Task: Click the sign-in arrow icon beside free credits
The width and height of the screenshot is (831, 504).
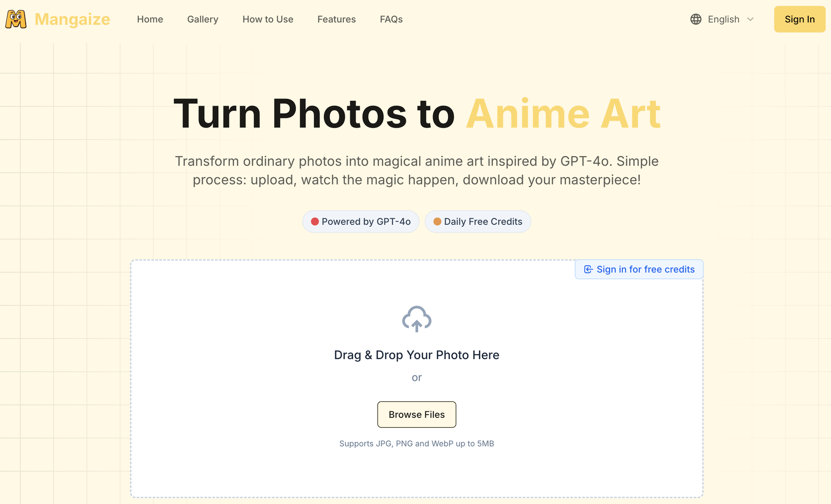Action: tap(588, 269)
